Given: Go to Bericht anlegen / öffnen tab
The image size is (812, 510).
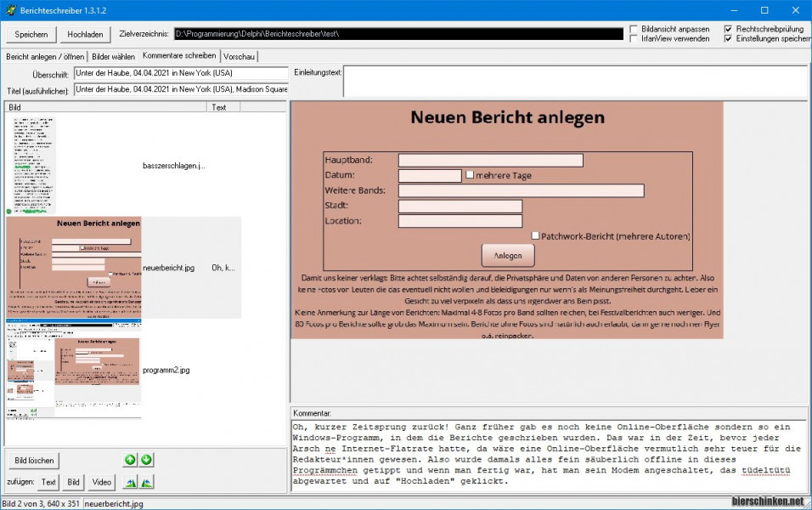Looking at the screenshot, I should pyautogui.click(x=45, y=56).
